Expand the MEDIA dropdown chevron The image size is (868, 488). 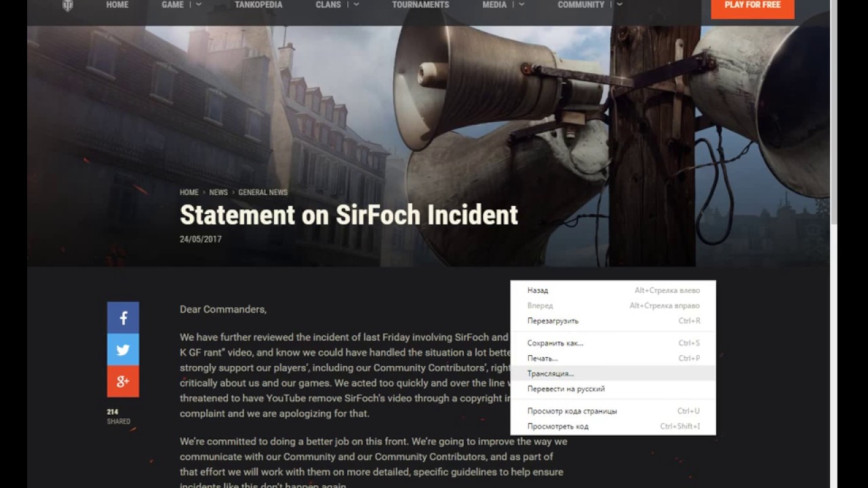pos(522,5)
